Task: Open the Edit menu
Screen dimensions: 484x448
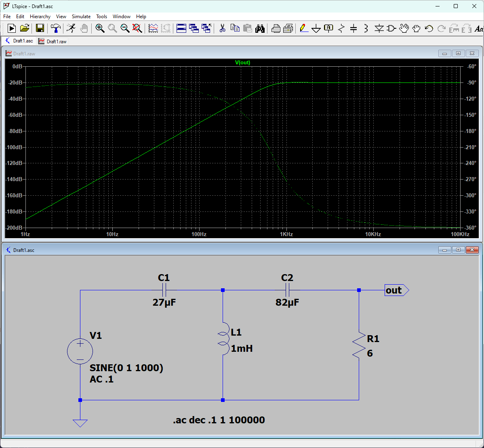Action: pyautogui.click(x=20, y=16)
